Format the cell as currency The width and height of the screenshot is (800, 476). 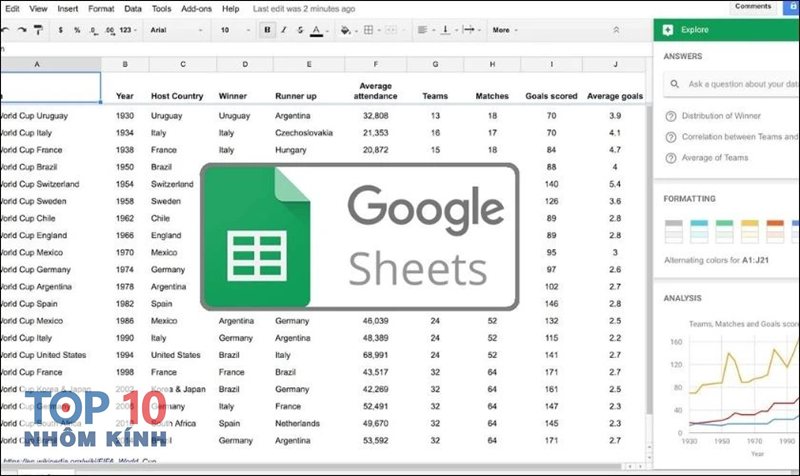click(61, 30)
